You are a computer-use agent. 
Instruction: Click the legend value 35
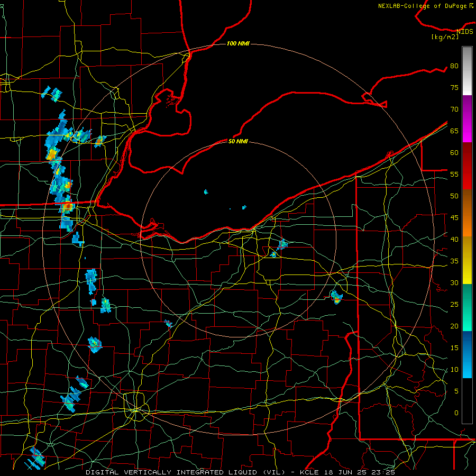[x=454, y=261]
